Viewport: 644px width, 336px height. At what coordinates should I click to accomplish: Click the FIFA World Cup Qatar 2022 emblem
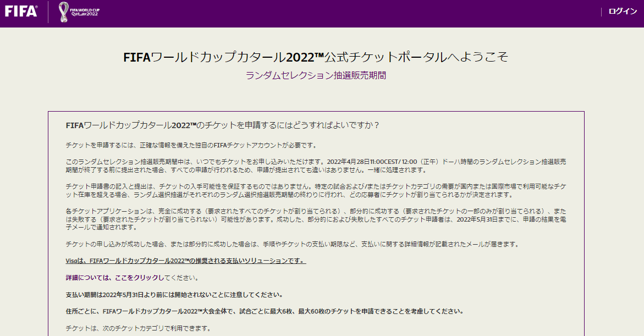tap(79, 12)
